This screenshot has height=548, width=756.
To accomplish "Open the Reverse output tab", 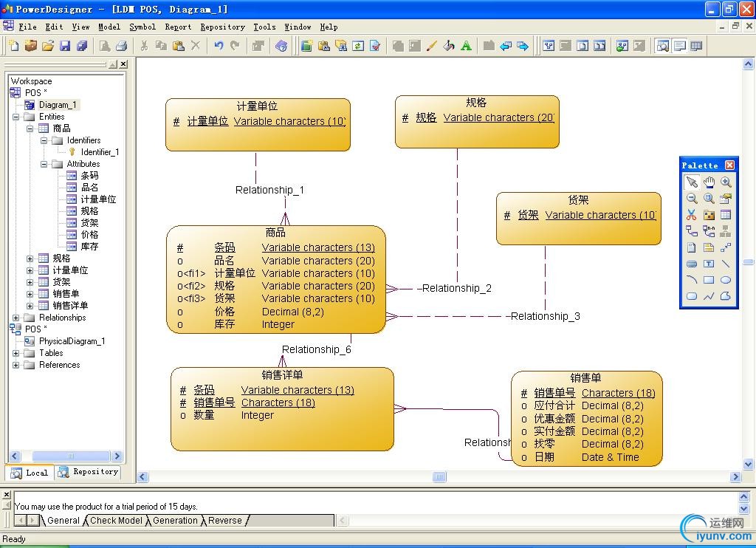I will (224, 521).
